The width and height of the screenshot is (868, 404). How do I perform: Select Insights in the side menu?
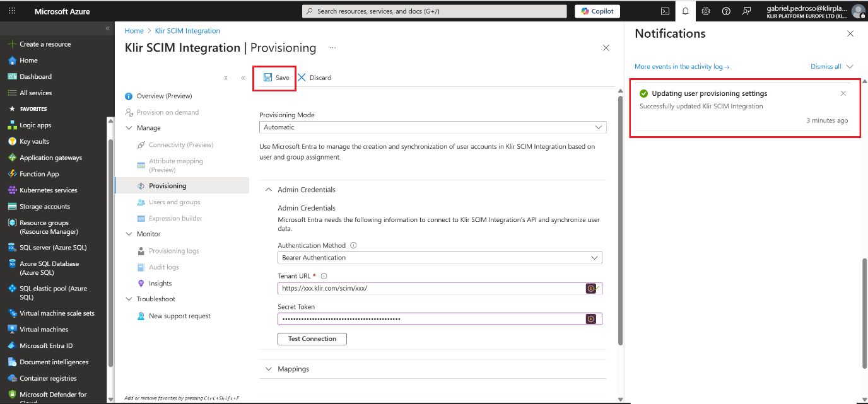click(x=160, y=284)
